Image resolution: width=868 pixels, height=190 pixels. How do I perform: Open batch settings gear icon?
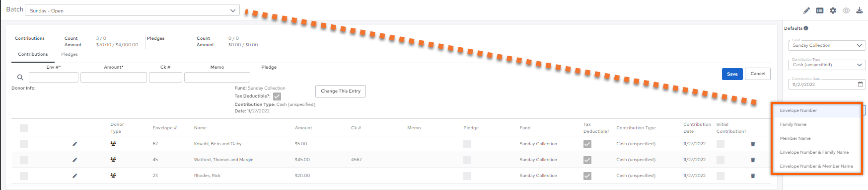tap(833, 10)
